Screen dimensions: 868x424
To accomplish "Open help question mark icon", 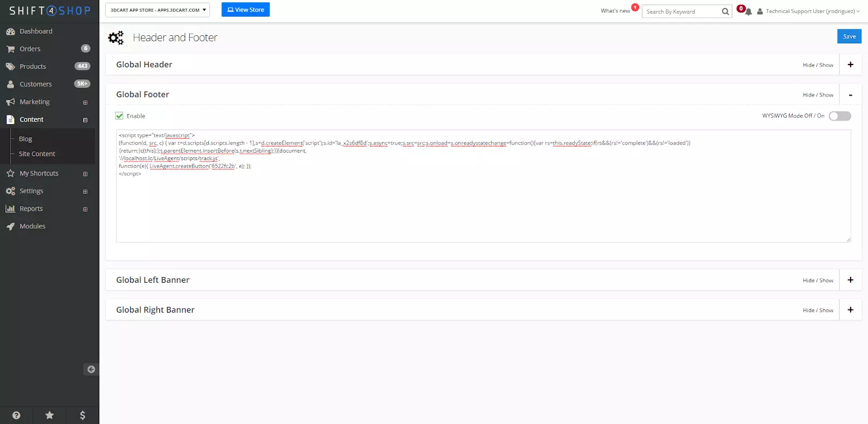I will click(16, 415).
